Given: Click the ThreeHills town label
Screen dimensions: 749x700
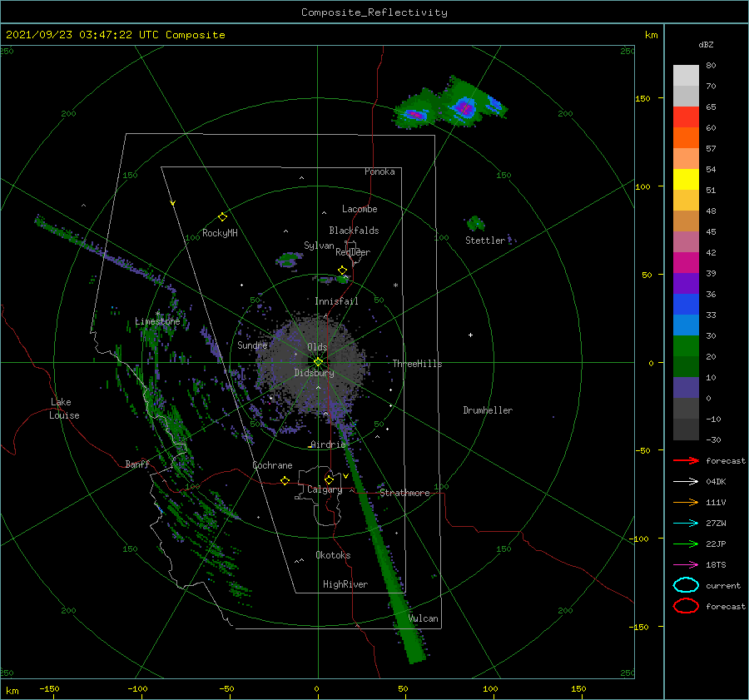Looking at the screenshot, I should 418,364.
